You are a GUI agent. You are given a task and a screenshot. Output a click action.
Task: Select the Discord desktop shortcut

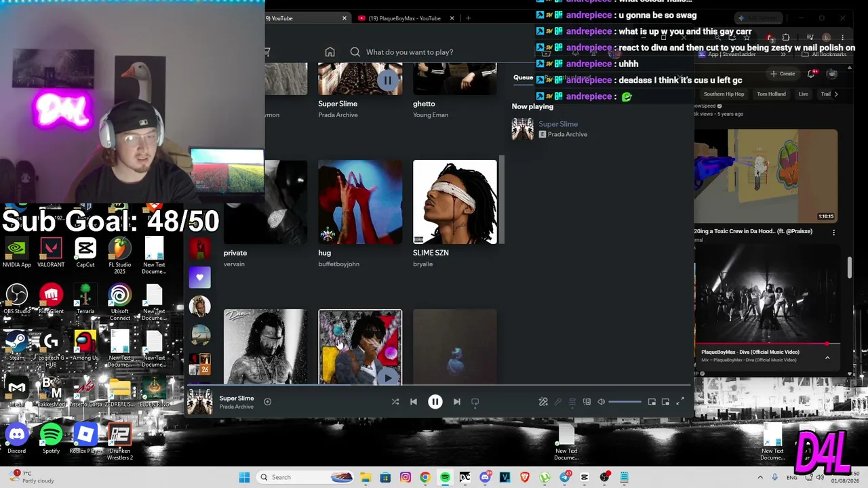click(x=17, y=438)
